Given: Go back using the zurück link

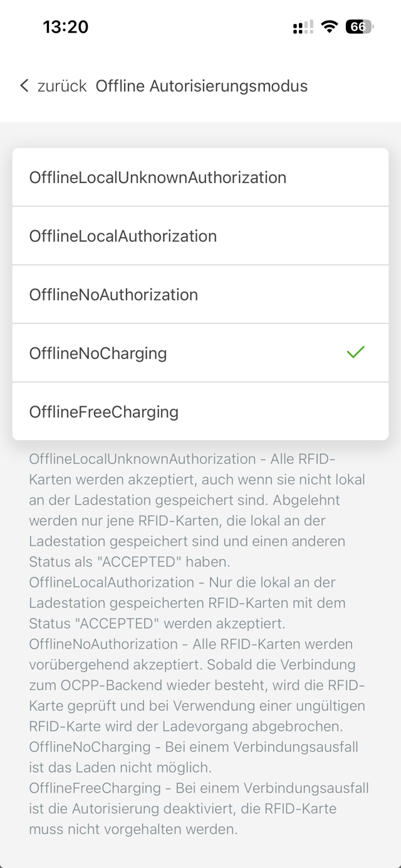Looking at the screenshot, I should coord(62,86).
